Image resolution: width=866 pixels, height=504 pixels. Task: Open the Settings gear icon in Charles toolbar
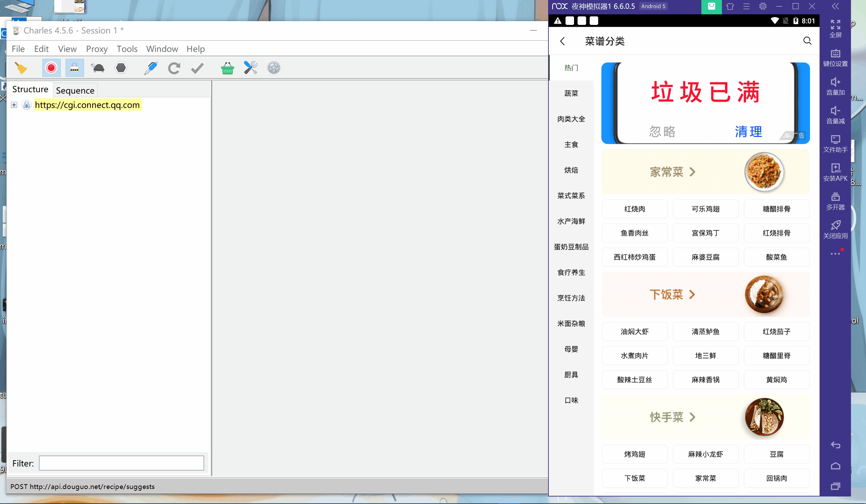pos(274,68)
